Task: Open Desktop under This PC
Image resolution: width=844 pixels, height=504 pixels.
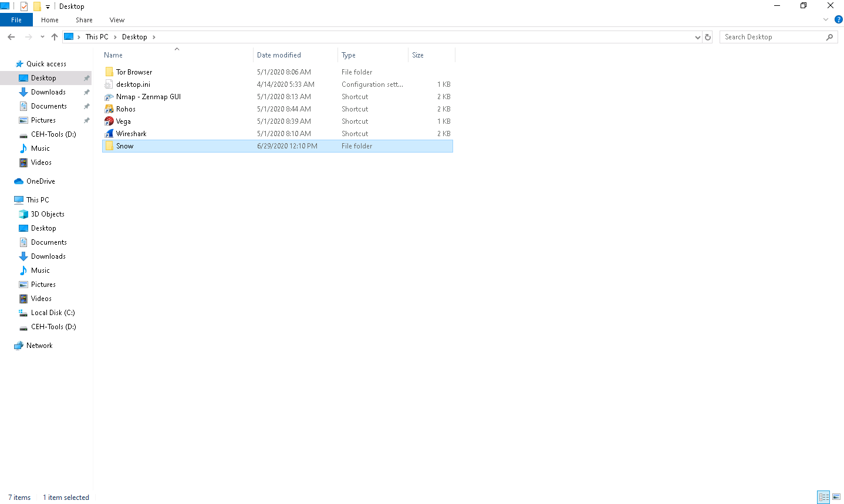Action: 43,228
